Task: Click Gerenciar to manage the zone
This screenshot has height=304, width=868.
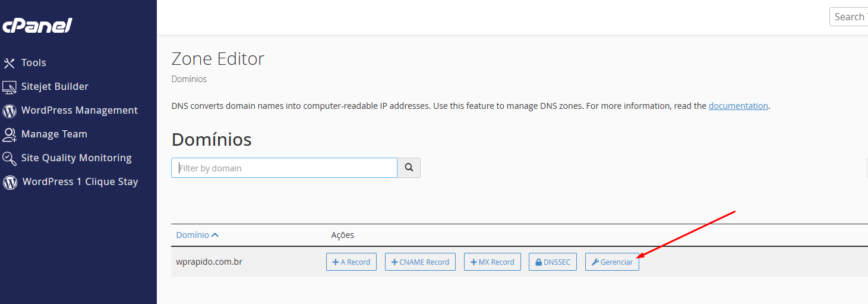Action: [x=612, y=262]
